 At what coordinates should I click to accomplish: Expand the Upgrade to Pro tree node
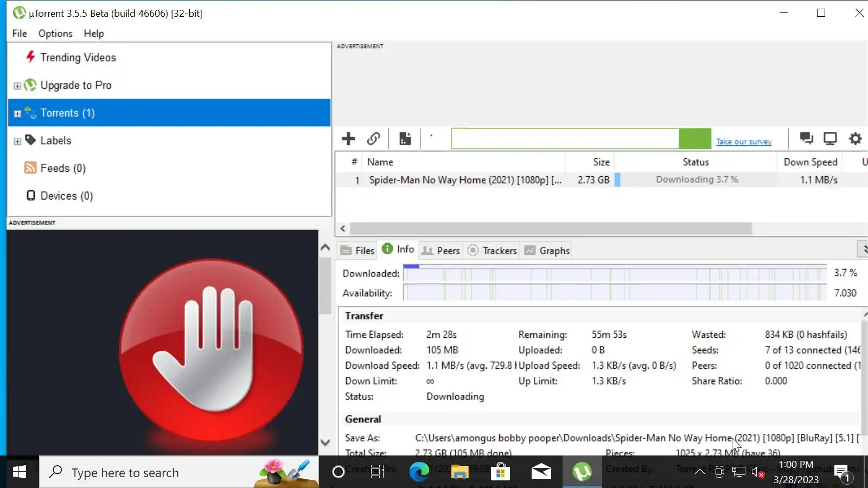click(17, 86)
